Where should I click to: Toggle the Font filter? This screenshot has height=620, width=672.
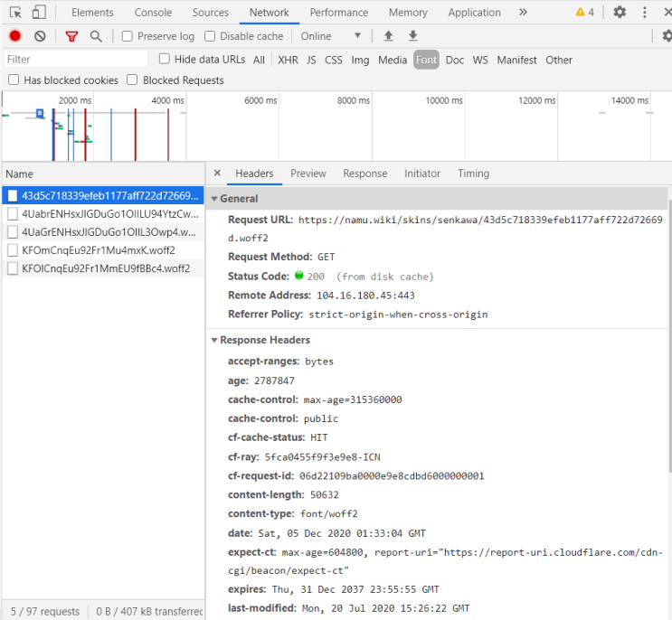coord(426,60)
